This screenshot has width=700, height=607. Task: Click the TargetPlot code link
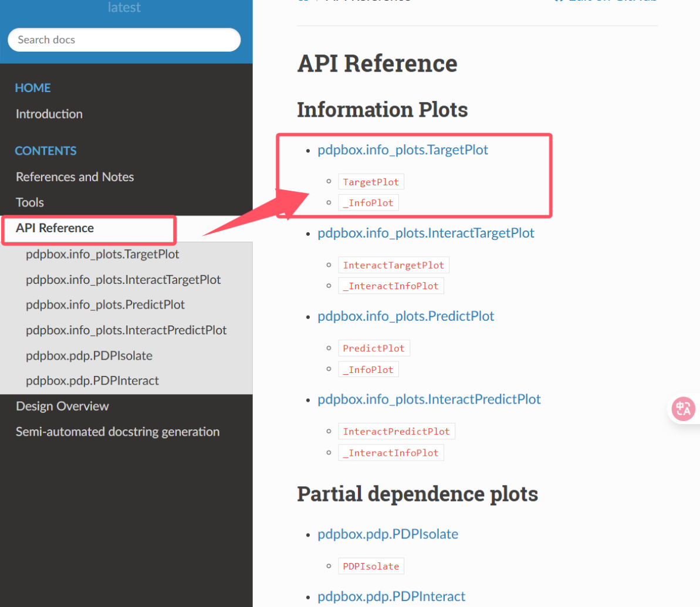(371, 182)
